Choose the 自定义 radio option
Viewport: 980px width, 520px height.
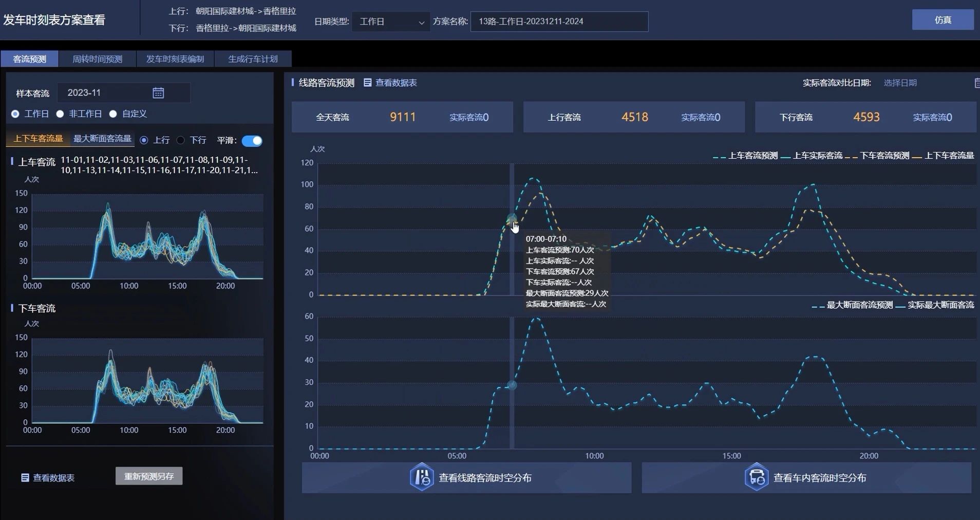[113, 114]
